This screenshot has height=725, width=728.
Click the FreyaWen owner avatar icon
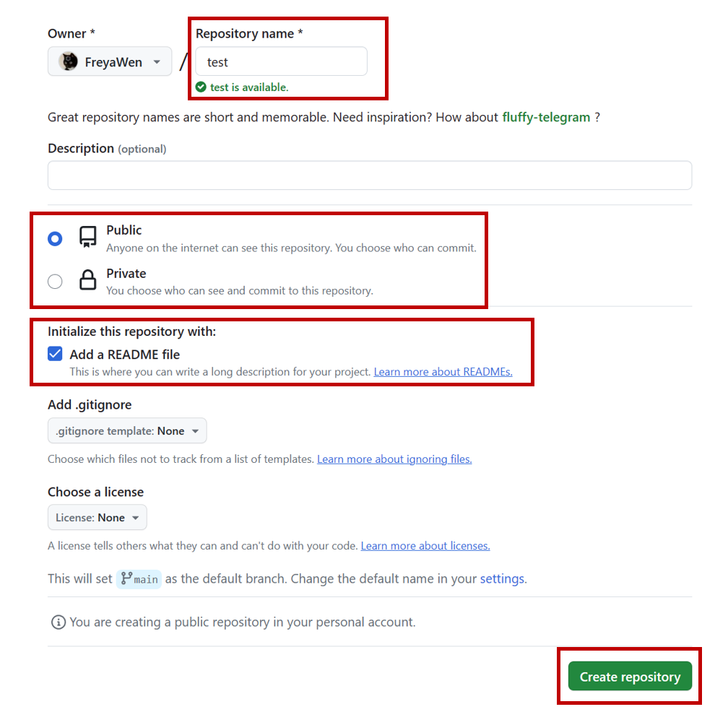coord(69,62)
